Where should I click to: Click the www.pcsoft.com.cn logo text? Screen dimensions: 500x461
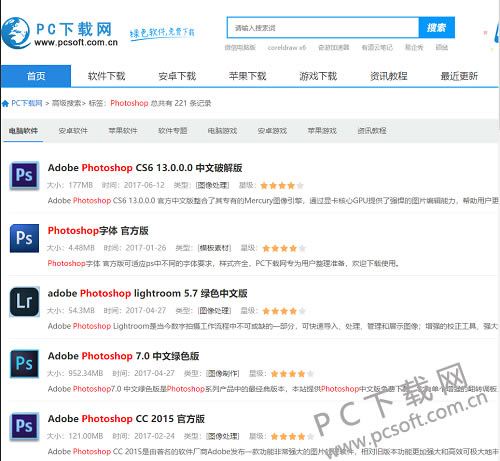point(76,42)
